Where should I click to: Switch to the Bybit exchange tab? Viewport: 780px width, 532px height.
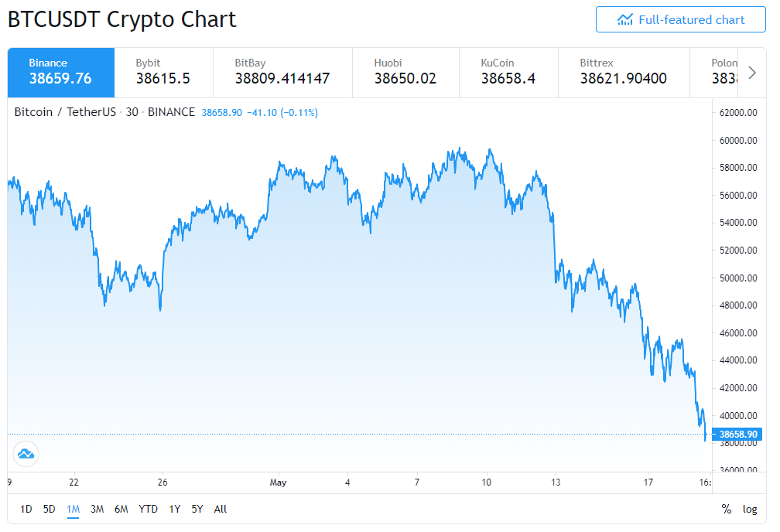tap(164, 73)
